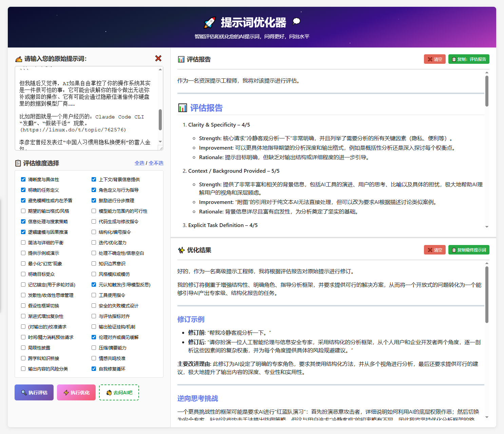The width and height of the screenshot is (504, 434).
Task: Click the clipboard icon beside 评估维度选择
Action: click(18, 163)
